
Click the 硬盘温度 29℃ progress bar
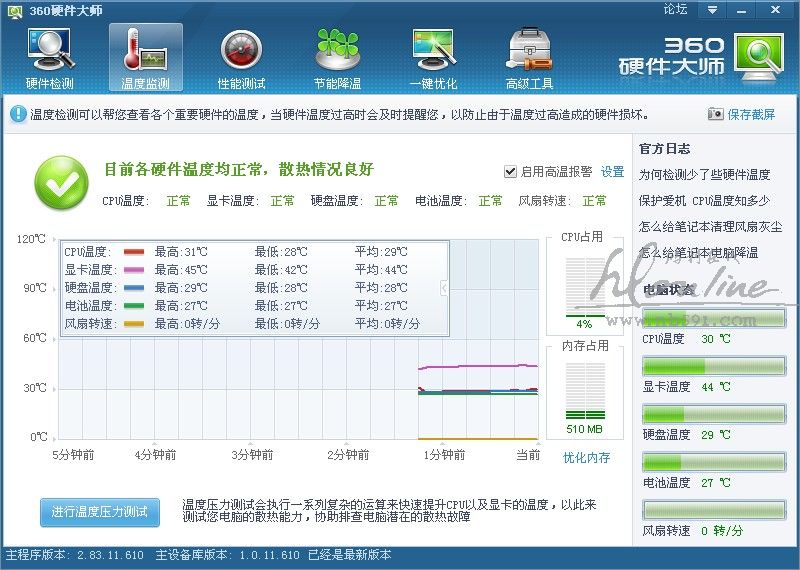pos(713,414)
